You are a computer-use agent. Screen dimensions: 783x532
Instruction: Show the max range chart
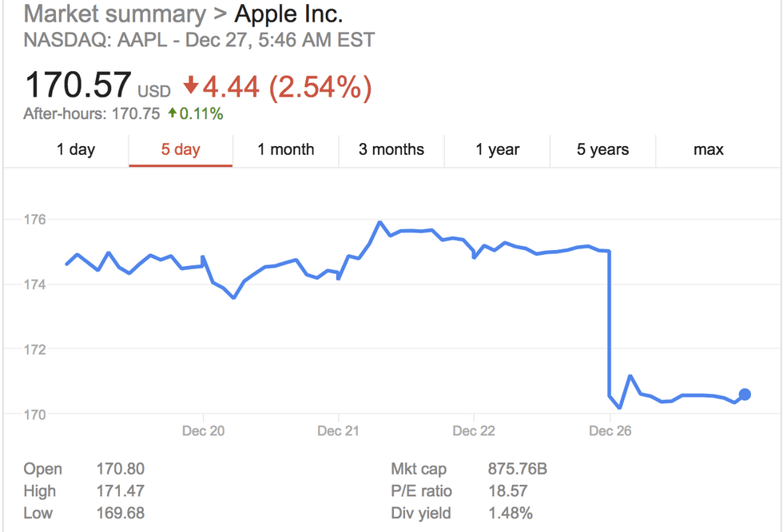point(709,149)
